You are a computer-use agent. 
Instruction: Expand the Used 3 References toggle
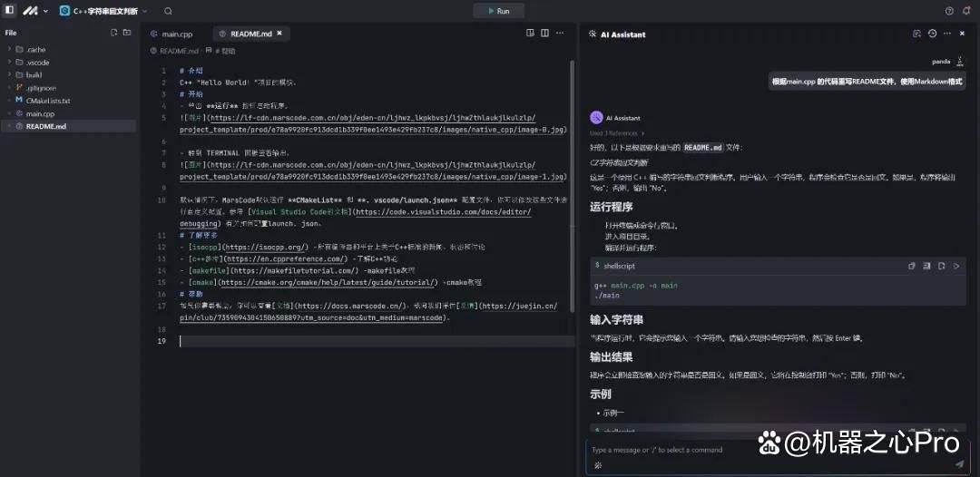[618, 133]
